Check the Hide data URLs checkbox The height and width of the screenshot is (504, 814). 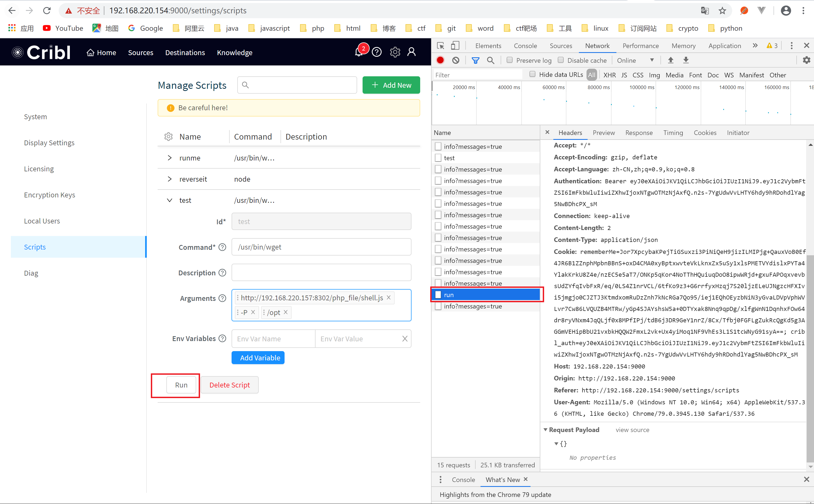pos(532,74)
